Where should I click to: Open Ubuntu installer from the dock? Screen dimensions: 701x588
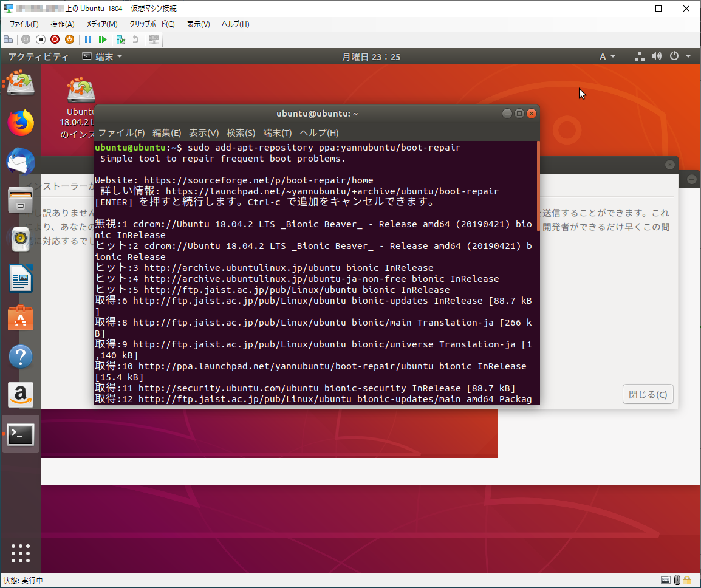click(x=20, y=83)
